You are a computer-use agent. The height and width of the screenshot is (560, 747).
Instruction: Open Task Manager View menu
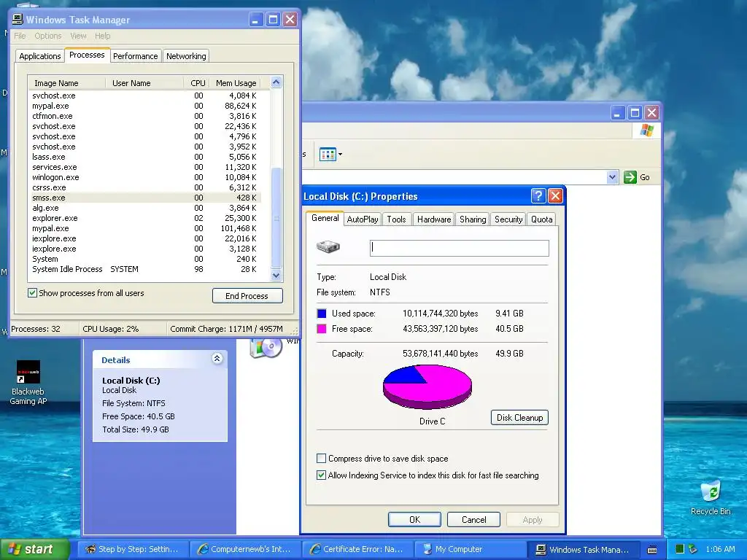(x=78, y=36)
